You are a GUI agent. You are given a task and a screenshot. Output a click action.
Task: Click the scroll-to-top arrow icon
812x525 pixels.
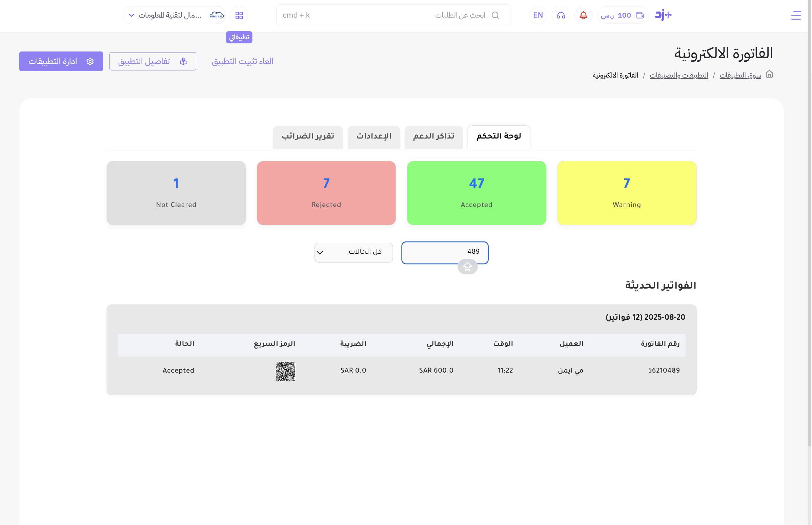pyautogui.click(x=467, y=267)
